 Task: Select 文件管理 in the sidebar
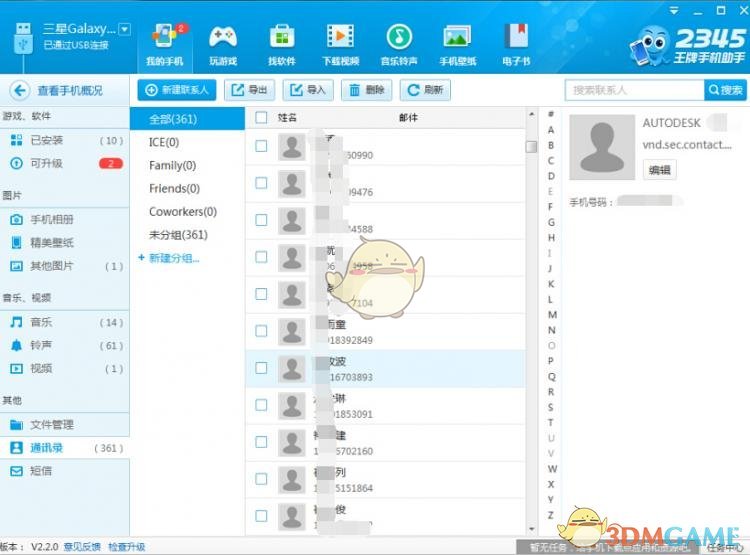click(51, 425)
